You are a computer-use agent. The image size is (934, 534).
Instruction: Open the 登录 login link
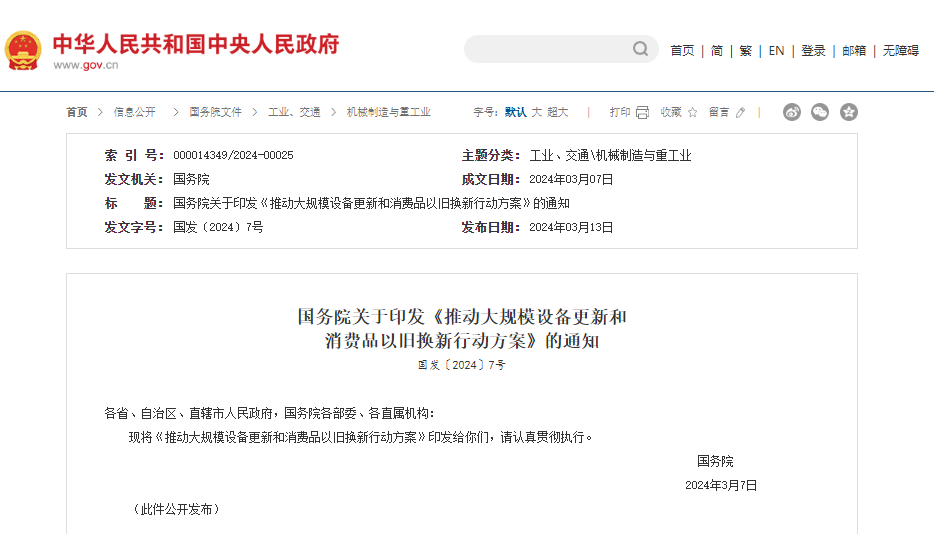click(813, 51)
